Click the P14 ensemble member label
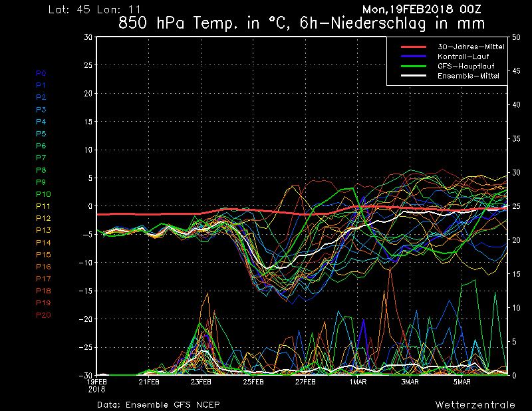This screenshot has height=411, width=532. click(x=43, y=243)
